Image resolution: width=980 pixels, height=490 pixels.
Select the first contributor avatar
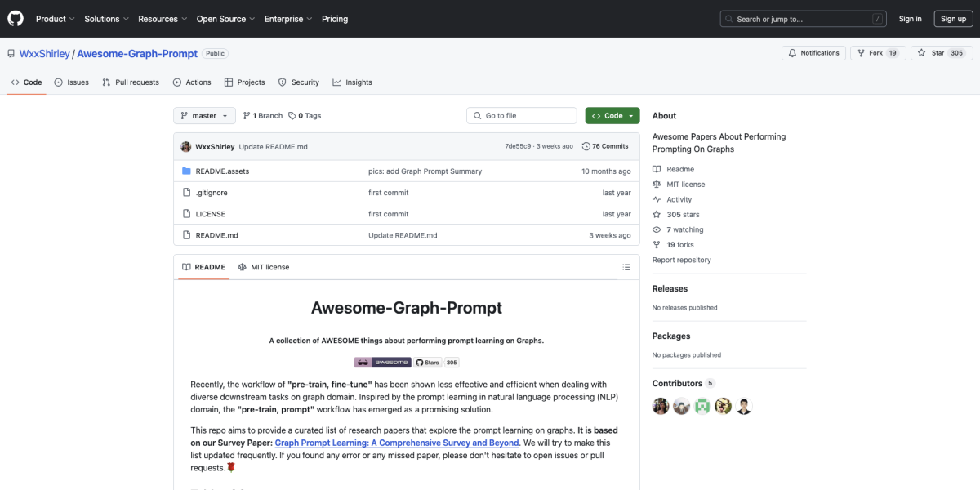[x=661, y=406]
